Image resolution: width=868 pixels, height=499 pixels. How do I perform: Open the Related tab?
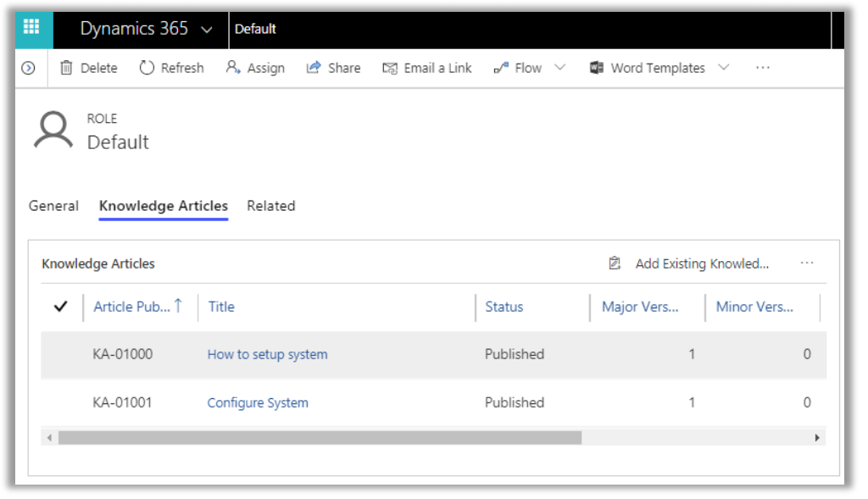pos(271,206)
